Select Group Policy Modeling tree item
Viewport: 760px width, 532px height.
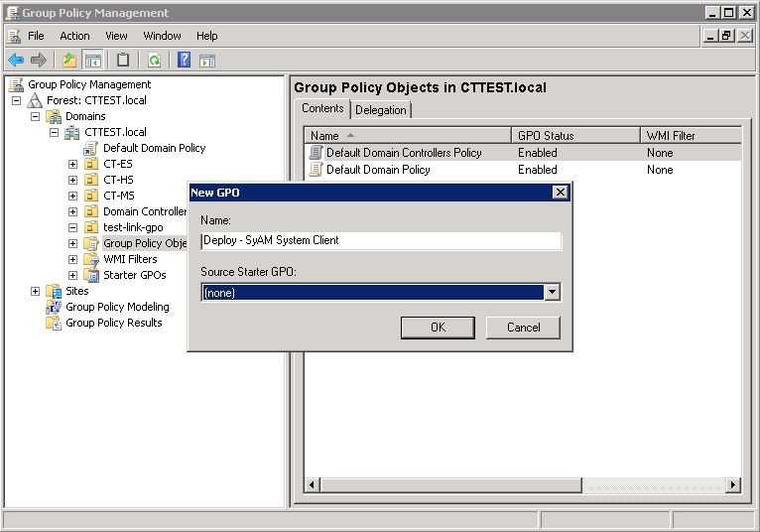click(117, 307)
